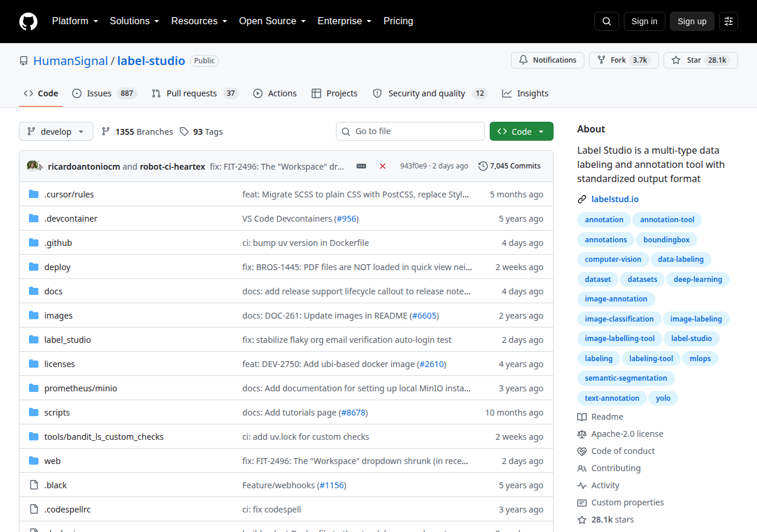
Task: Open the 7,045 Commits history
Action: click(509, 166)
